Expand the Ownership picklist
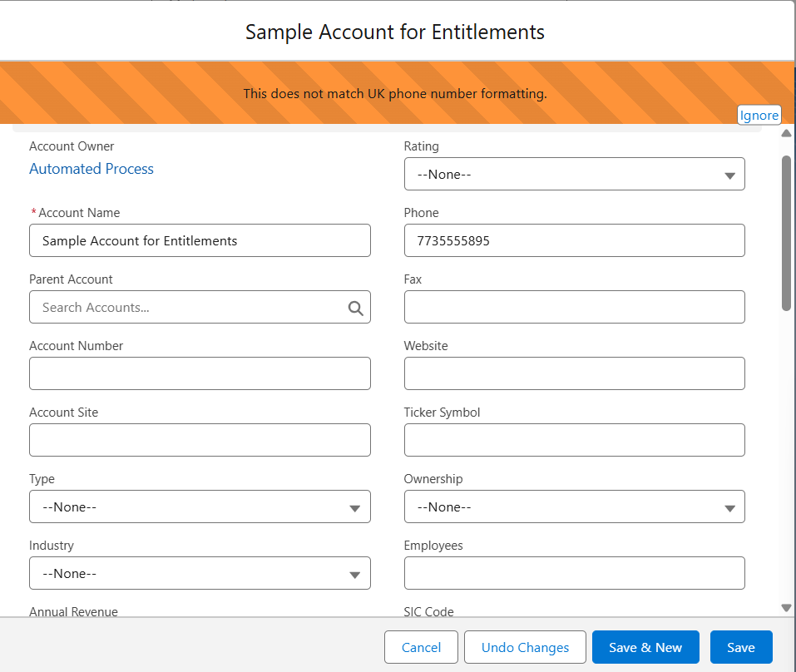The image size is (796, 672). point(574,506)
